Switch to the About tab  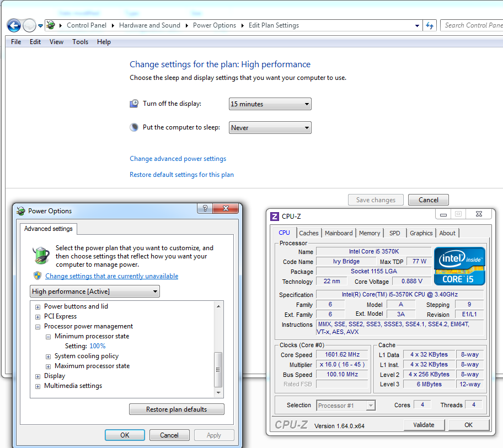tap(447, 233)
